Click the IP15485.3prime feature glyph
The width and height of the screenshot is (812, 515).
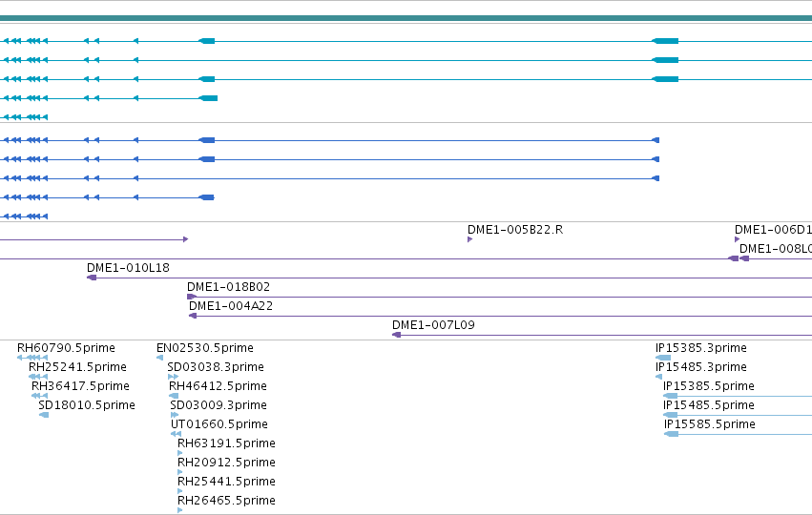pos(658,377)
